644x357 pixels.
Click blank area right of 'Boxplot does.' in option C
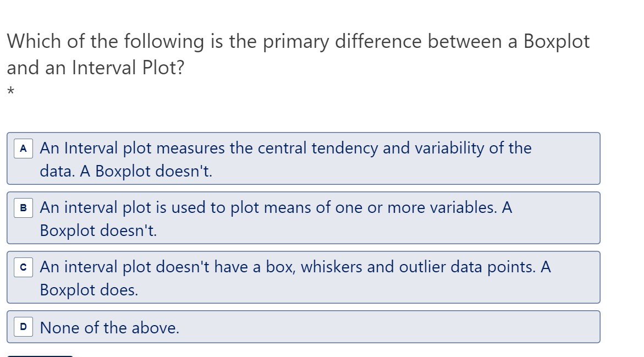pos(370,290)
